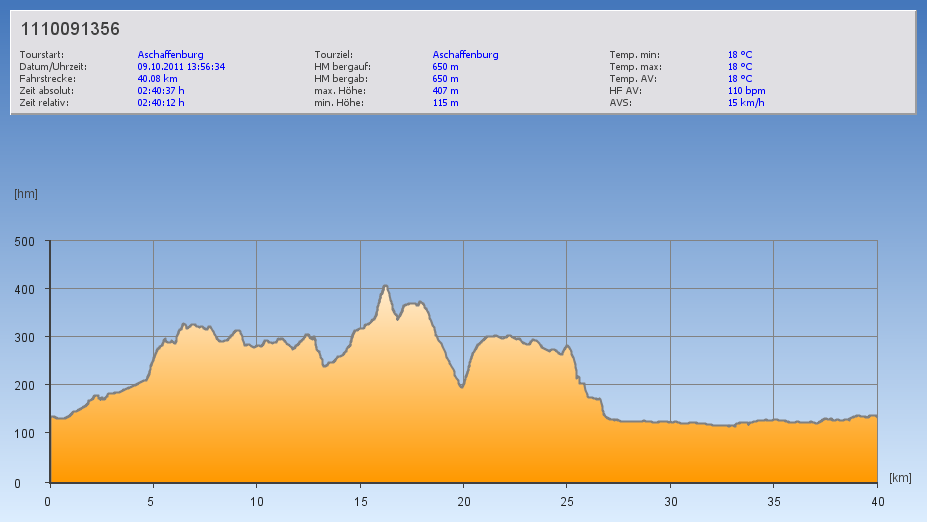Click the Tourziel value Aschaffenburg

(x=465, y=55)
